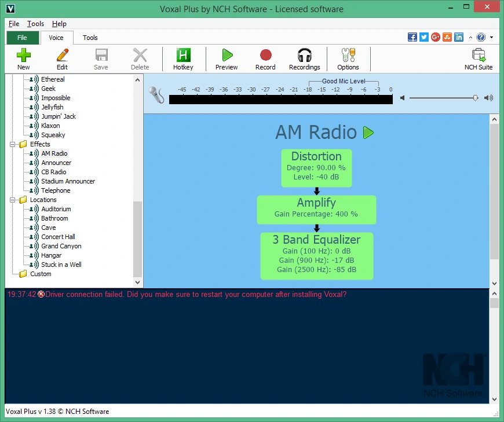
Task: Click the New voice toolbar icon
Action: 24,55
